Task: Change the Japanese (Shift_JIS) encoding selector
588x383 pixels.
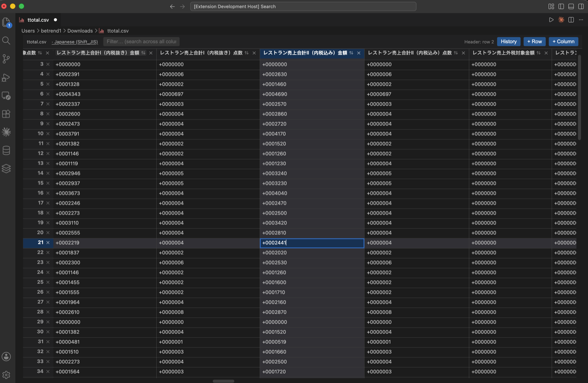Action: coord(75,42)
